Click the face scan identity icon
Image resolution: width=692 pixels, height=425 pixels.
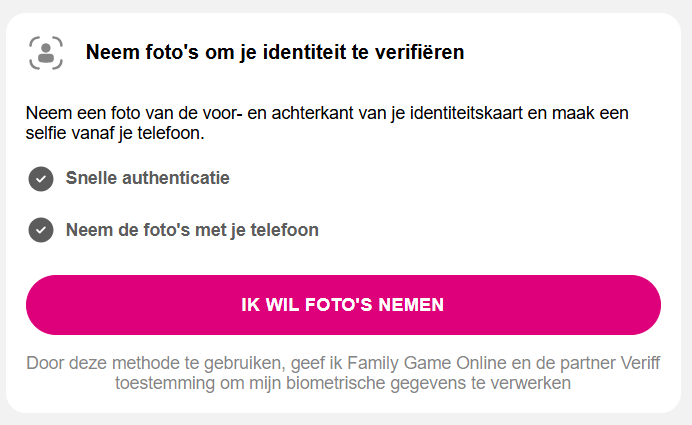[x=46, y=53]
